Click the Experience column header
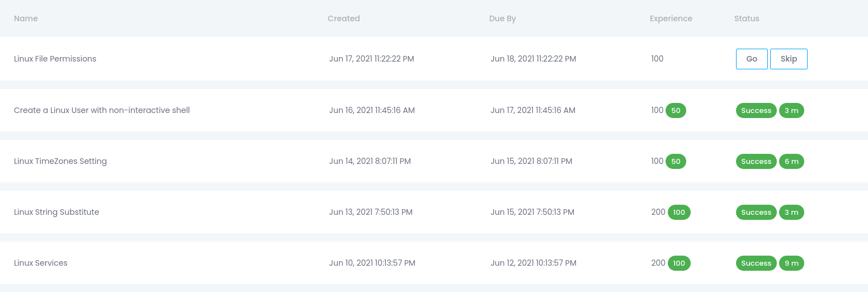This screenshot has height=292, width=868. click(671, 18)
